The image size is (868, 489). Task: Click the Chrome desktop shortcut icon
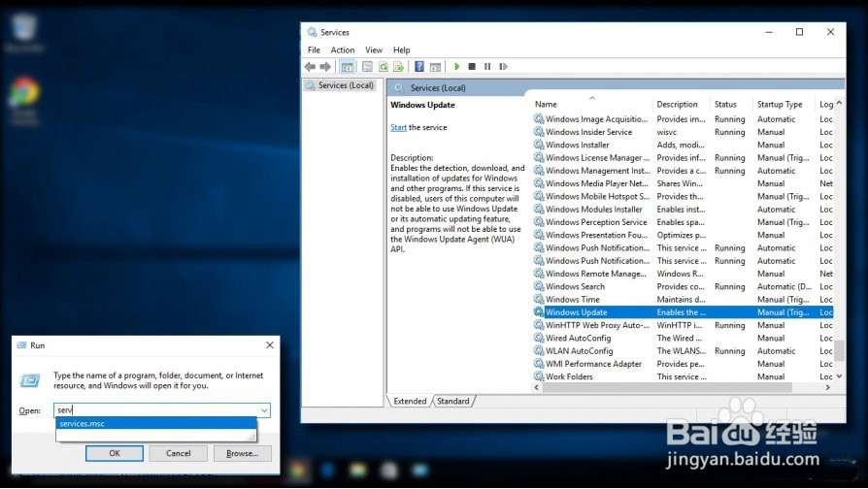(x=24, y=92)
